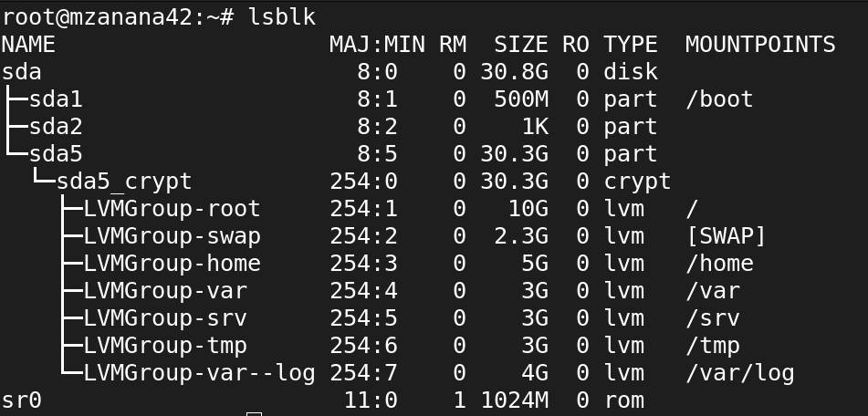Click the [SWAP] mountpoint text
The image size is (868, 416).
(x=727, y=236)
